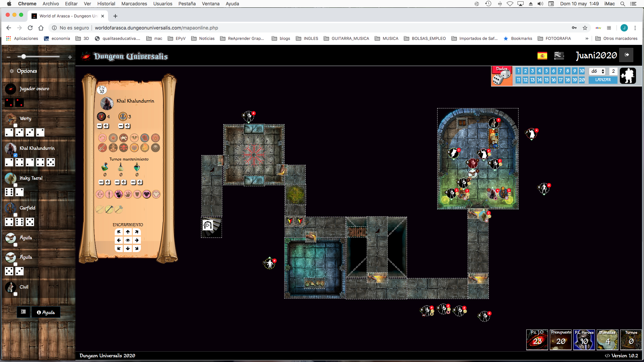Click the Spanish flag language icon
This screenshot has height=362, width=644.
coord(542,56)
